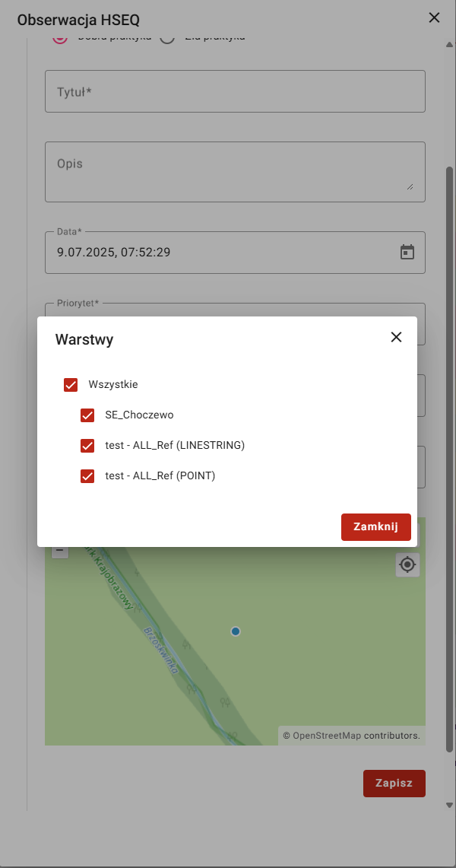Click the blue location marker on map

(x=236, y=631)
